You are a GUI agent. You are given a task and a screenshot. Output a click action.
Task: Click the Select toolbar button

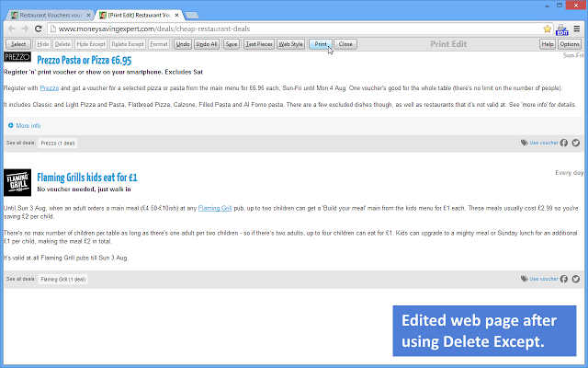point(18,44)
